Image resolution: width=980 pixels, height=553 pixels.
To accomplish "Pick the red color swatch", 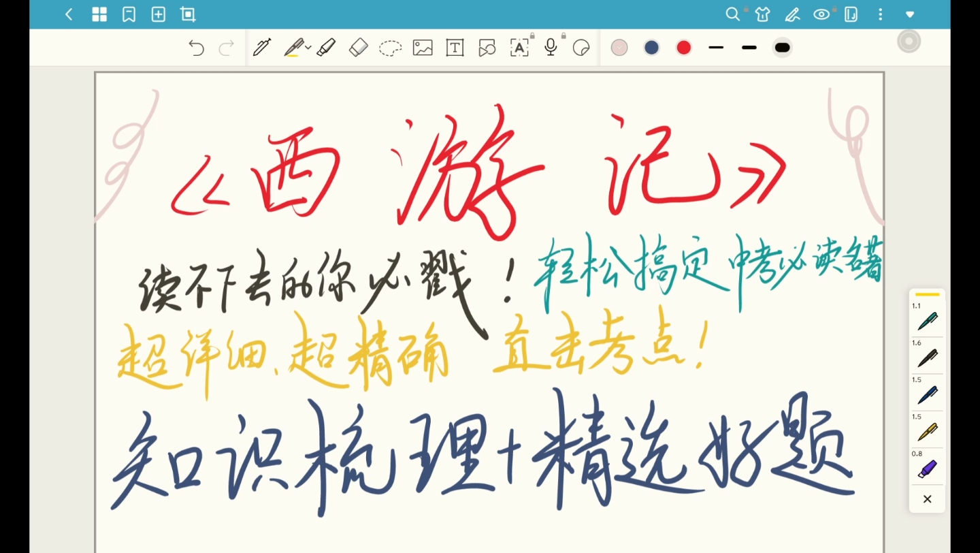I will pos(684,48).
